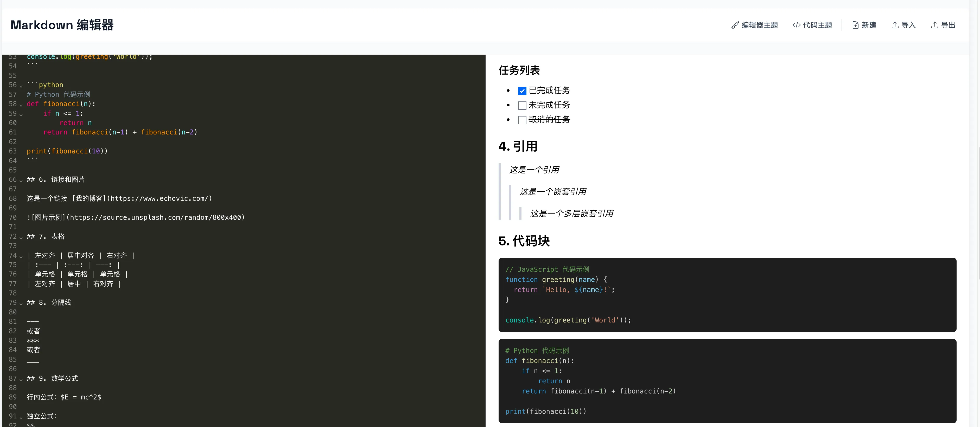Click the 'def fibonacci(n):' line in editor

click(x=61, y=104)
